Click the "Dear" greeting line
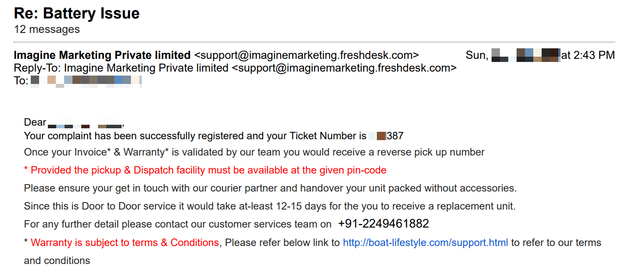Viewport: 644px width, 275px height. point(35,123)
